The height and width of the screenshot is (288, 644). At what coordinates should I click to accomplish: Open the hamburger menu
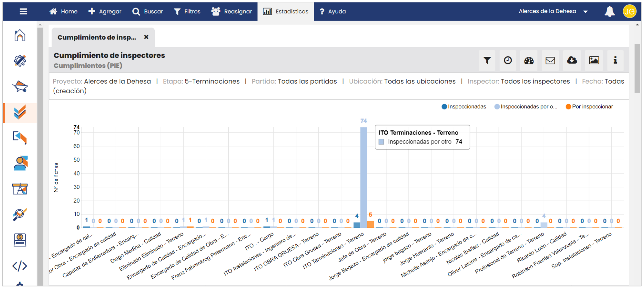tap(23, 12)
